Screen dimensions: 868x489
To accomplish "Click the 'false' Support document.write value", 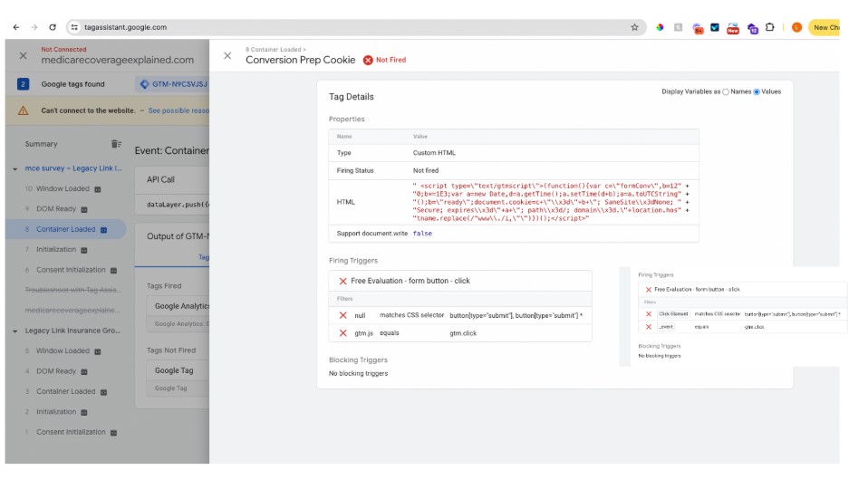I will coord(422,234).
